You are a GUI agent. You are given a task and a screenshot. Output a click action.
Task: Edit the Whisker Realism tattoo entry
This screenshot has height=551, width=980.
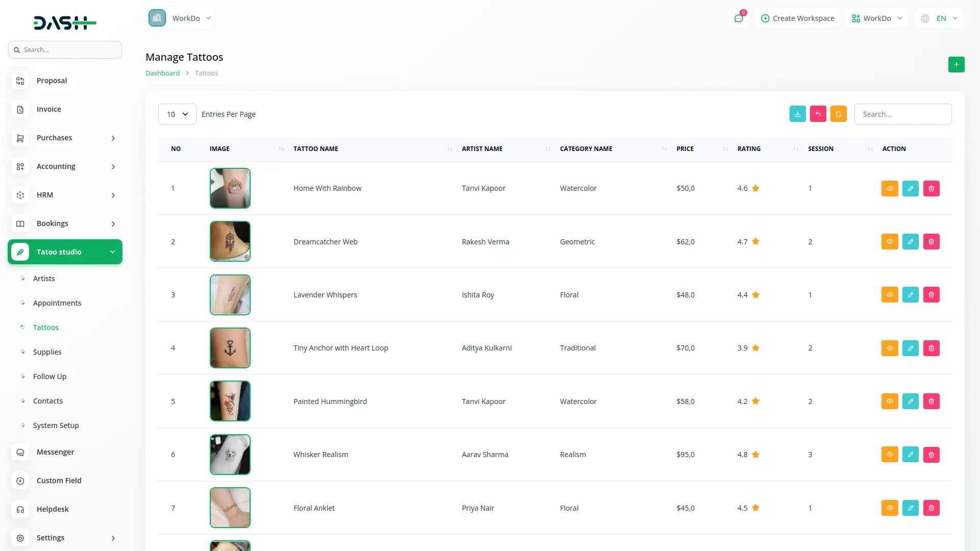coord(911,454)
